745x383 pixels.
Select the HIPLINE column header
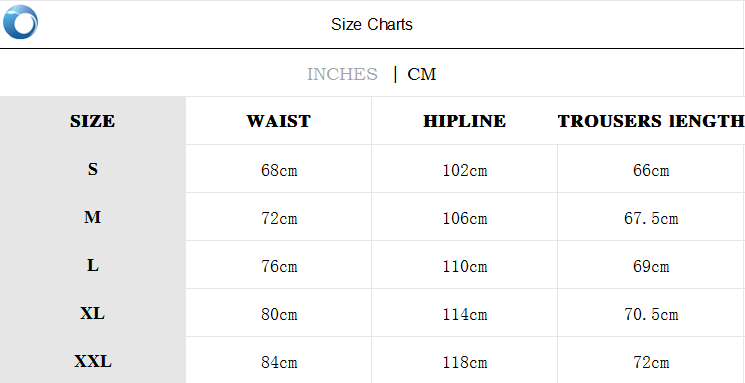pyautogui.click(x=464, y=121)
